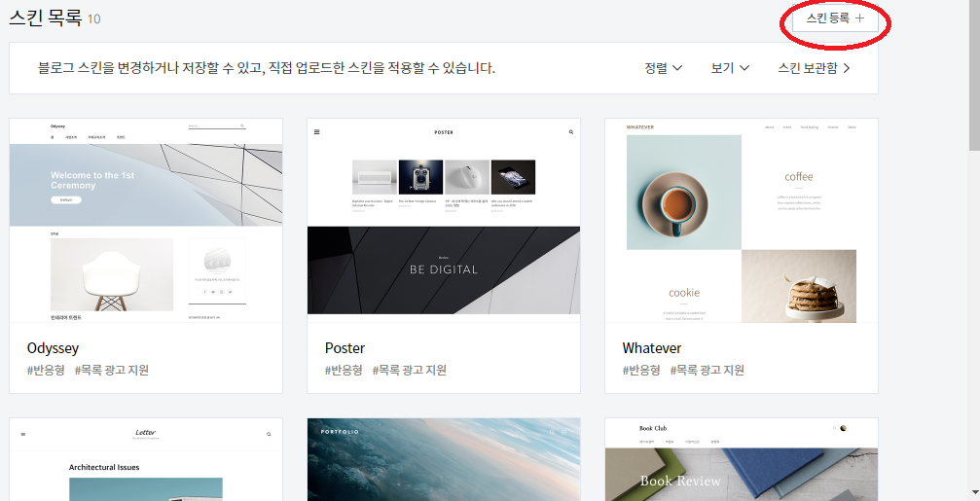This screenshot has width=980, height=501.
Task: Click the hamburger icon in Letter preview
Action: [23, 434]
